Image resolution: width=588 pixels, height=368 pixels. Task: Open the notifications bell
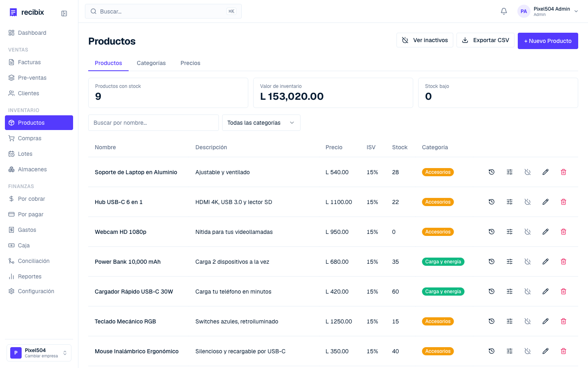click(x=504, y=11)
